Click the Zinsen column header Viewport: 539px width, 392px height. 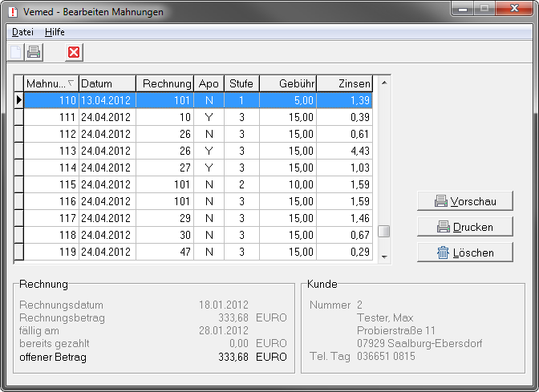[x=344, y=83]
